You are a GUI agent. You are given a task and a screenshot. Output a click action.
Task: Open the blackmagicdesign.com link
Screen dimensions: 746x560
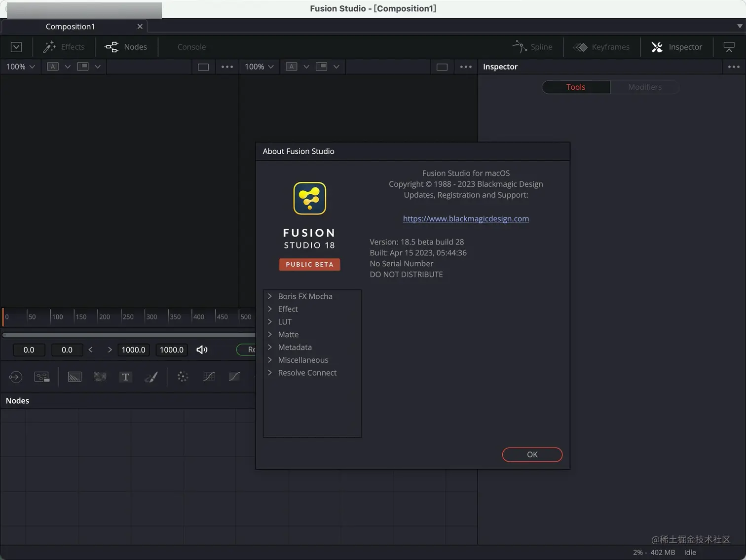pos(466,218)
